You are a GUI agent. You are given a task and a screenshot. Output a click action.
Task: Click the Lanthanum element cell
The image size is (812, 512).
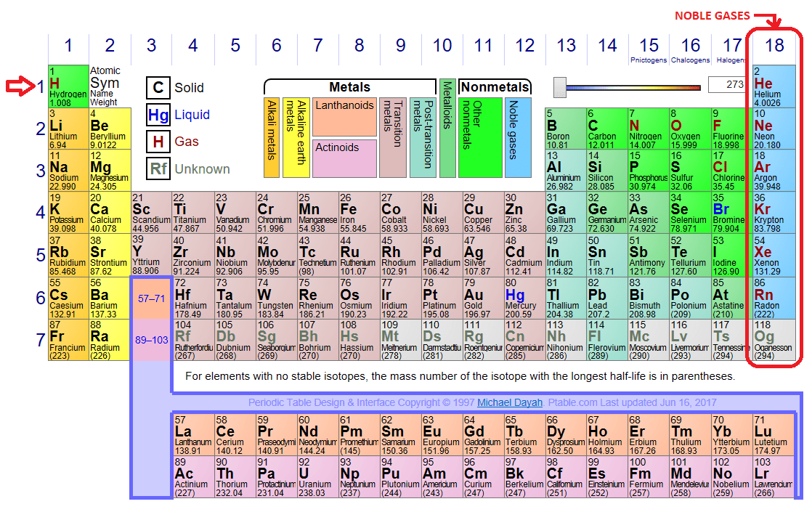tap(193, 435)
